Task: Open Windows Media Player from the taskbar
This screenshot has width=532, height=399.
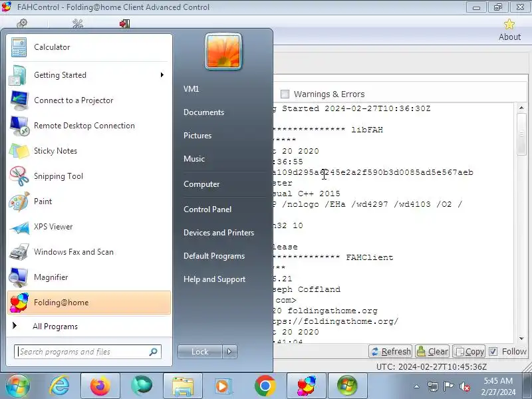Action: 224,386
